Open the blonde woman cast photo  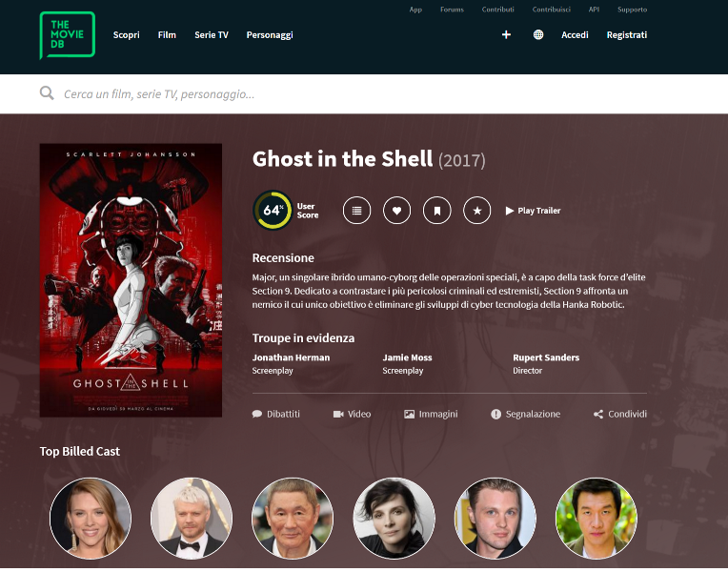pyautogui.click(x=91, y=518)
